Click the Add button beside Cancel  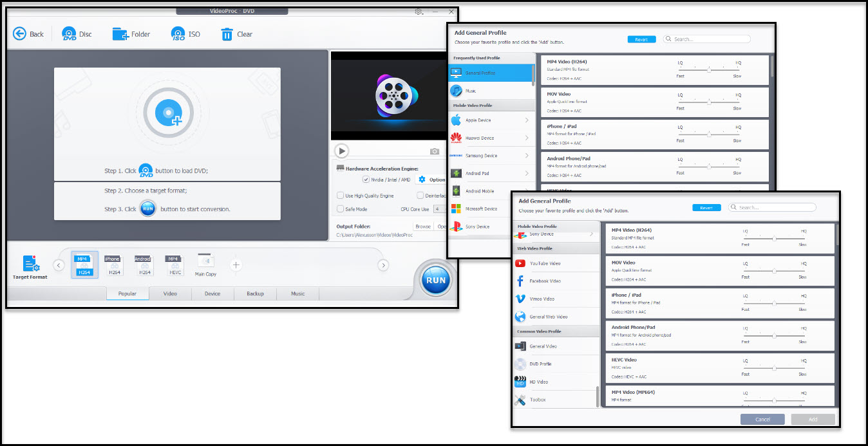813,419
